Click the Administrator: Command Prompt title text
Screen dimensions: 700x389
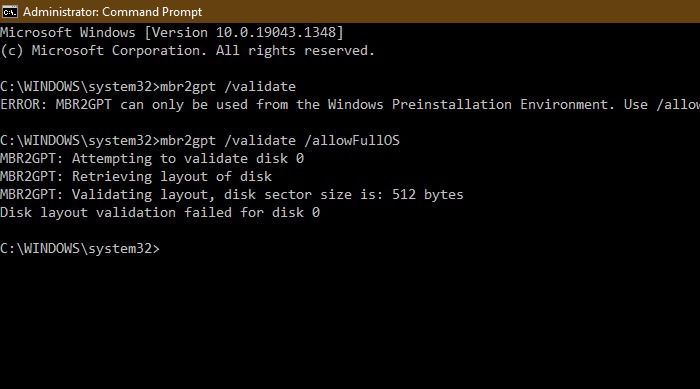coord(112,12)
